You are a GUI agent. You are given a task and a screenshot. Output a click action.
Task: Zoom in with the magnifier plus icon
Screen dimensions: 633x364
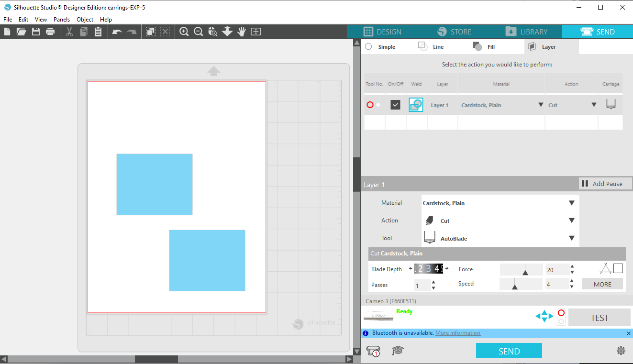[x=184, y=32]
